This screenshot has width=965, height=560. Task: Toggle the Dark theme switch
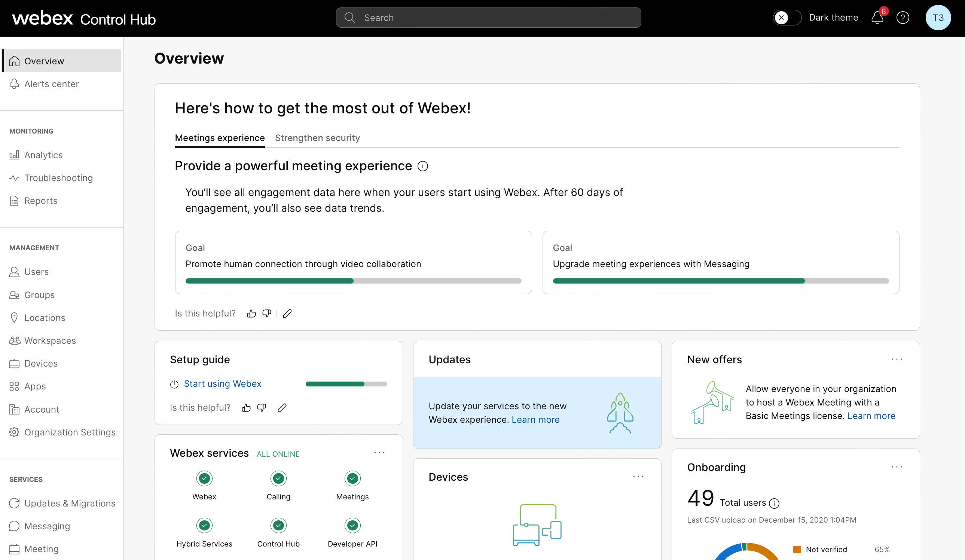pos(787,18)
